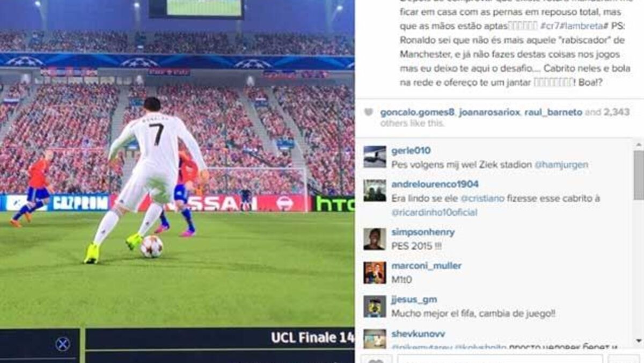The image size is (644, 363).
Task: Open the @ricardinho10oficial mention link
Action: [434, 212]
